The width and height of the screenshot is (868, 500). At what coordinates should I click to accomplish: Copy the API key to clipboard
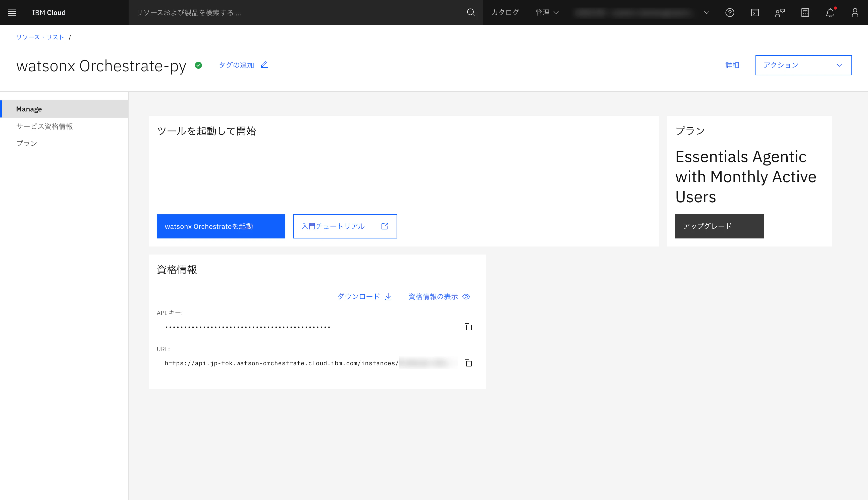coord(468,327)
